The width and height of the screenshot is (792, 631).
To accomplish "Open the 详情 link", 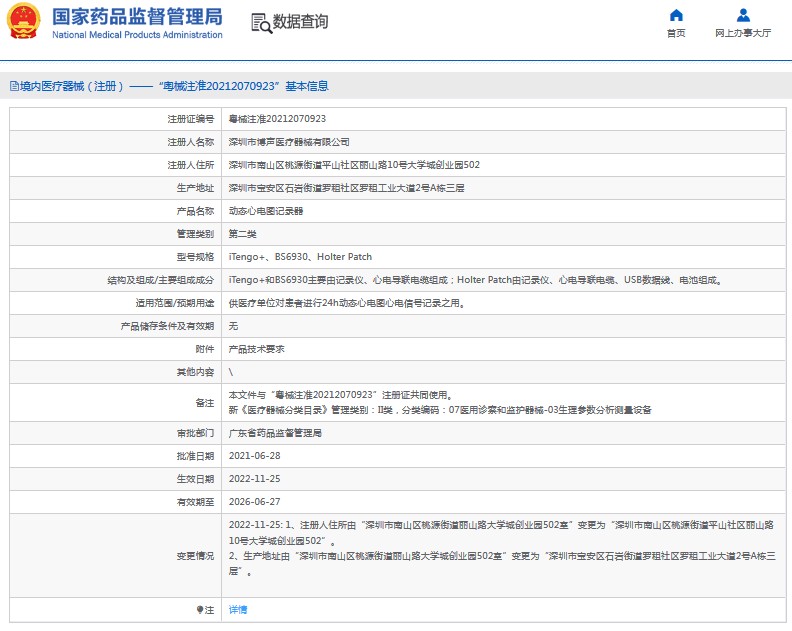I will point(238,610).
